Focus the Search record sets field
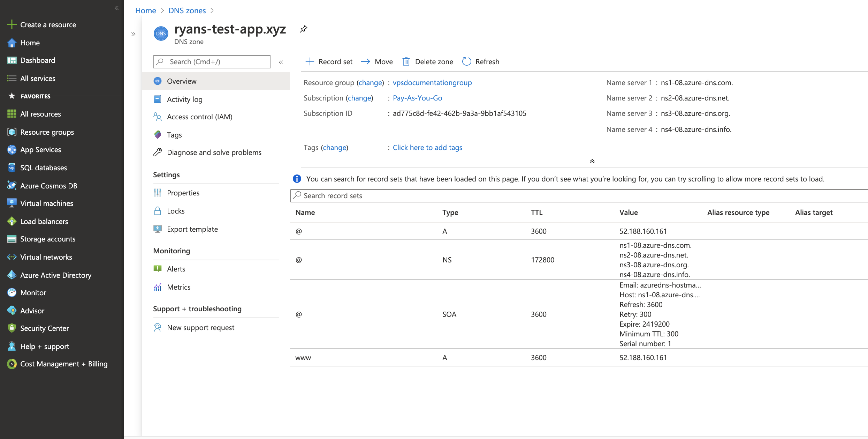868x439 pixels. tap(579, 196)
